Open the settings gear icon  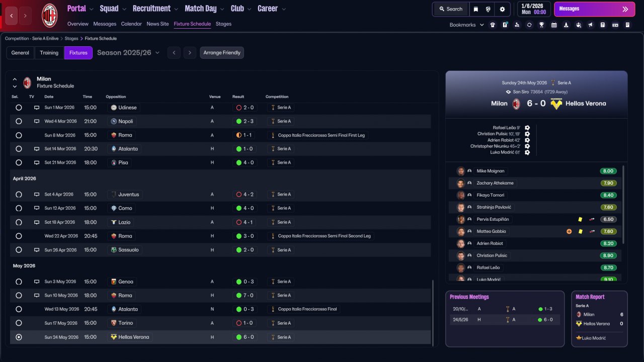tap(502, 9)
